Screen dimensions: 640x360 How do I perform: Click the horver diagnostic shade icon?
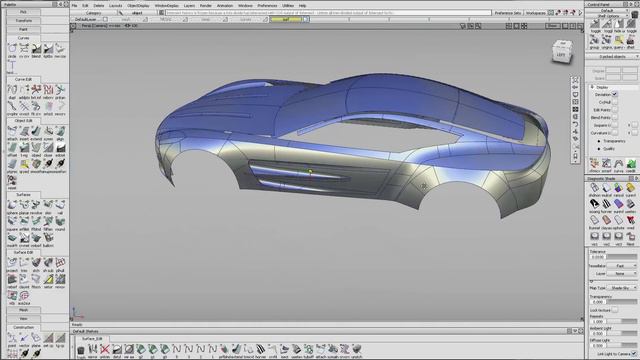click(607, 204)
